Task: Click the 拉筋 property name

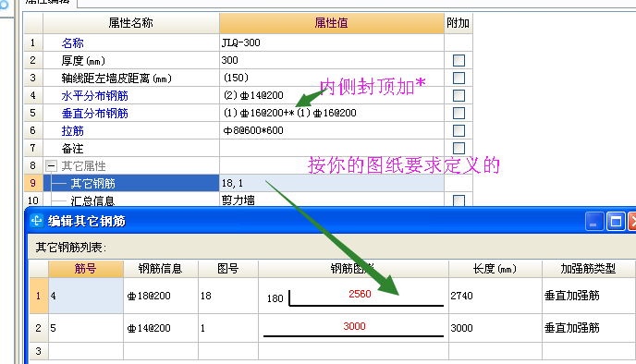Action: pos(73,130)
